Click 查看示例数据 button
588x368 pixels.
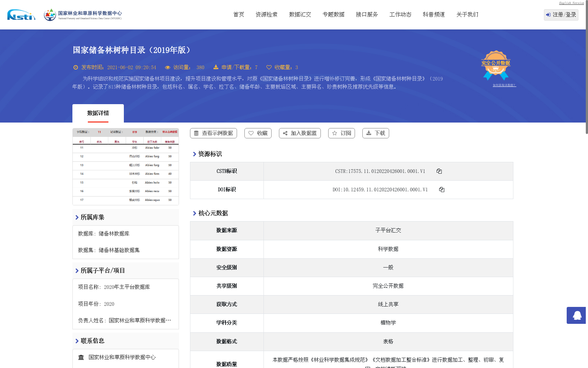[x=214, y=133]
